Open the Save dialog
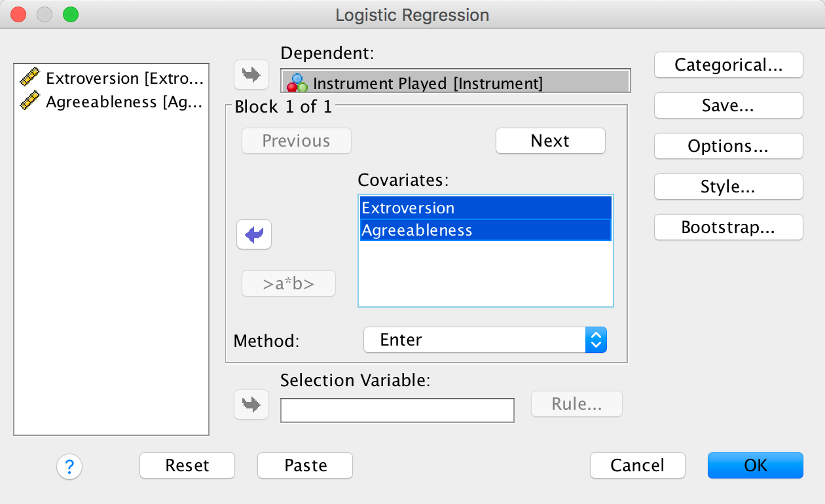 [728, 106]
